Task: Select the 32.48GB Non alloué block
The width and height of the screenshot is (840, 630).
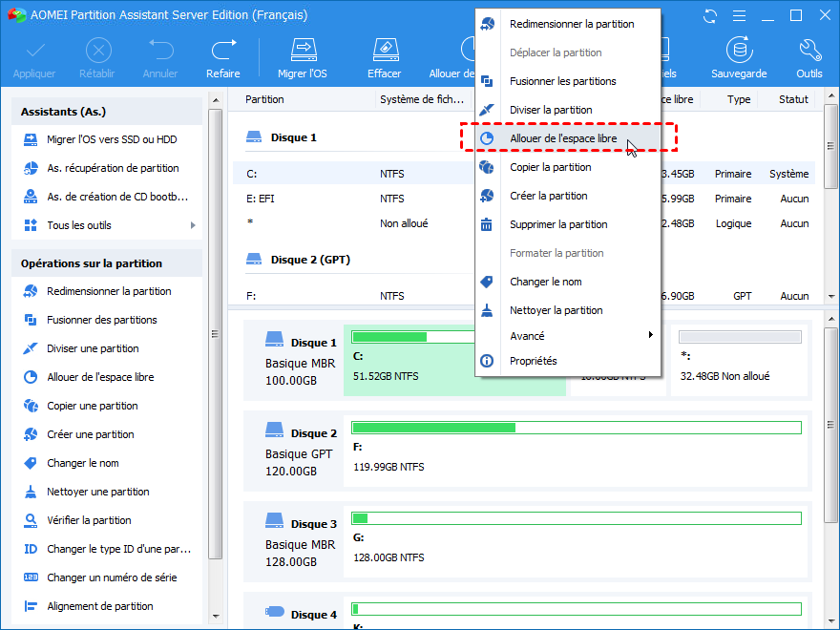Action: coord(739,360)
